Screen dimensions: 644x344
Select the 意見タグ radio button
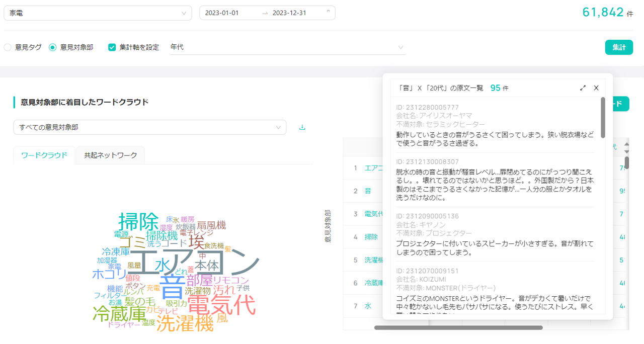[8, 47]
